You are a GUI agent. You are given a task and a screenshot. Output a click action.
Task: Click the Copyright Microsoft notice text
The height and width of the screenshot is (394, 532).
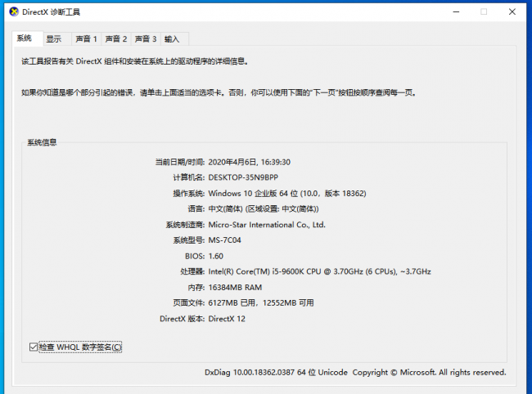(x=429, y=372)
